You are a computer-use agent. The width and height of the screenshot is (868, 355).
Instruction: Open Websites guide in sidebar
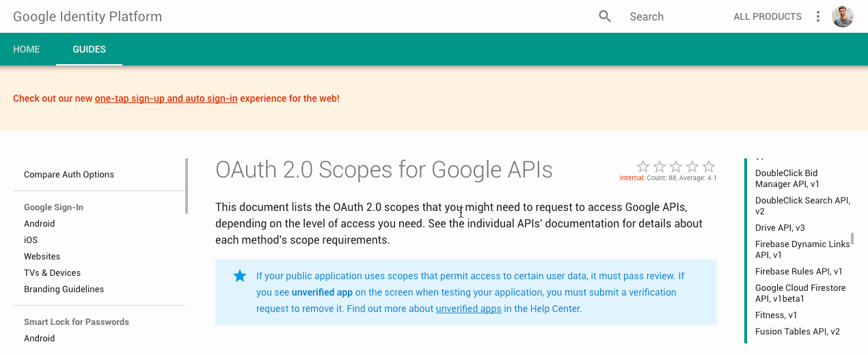point(42,256)
